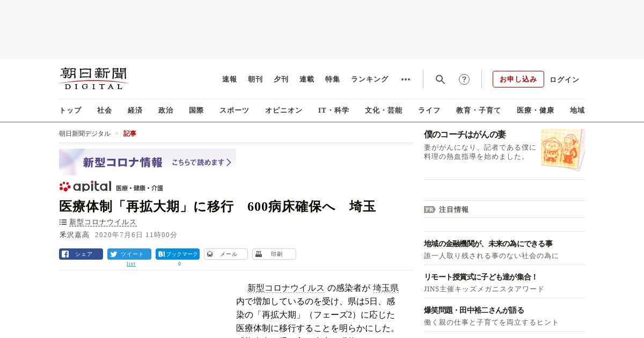Open 僕のコーチはがんの妻 headline

(465, 135)
